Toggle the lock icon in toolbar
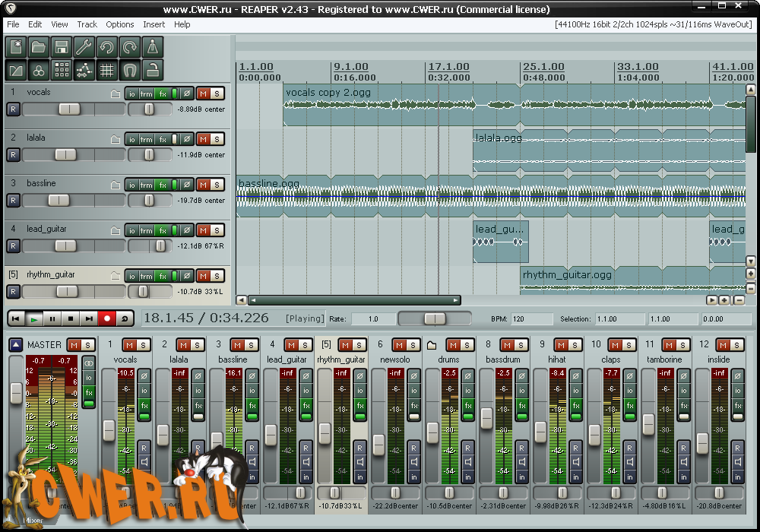 pyautogui.click(x=152, y=71)
